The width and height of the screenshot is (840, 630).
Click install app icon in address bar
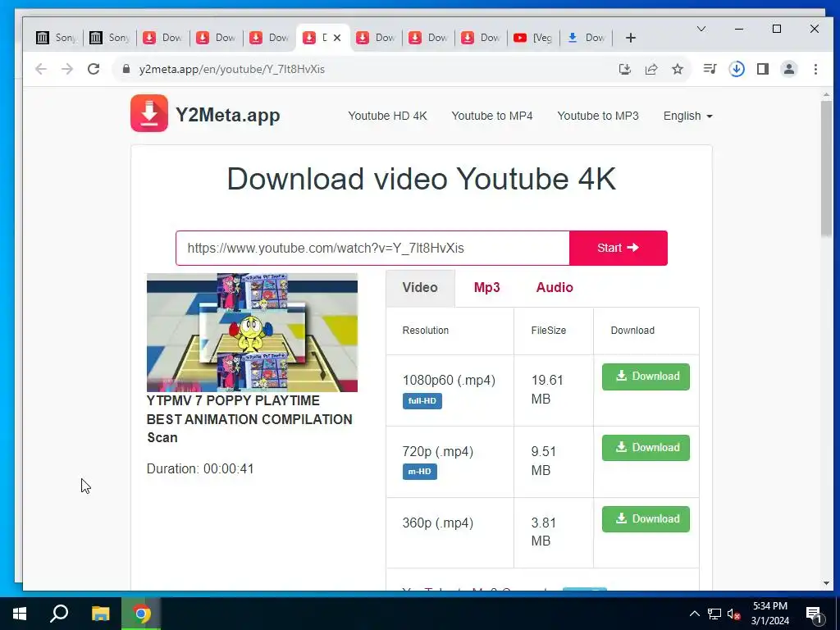coord(624,69)
